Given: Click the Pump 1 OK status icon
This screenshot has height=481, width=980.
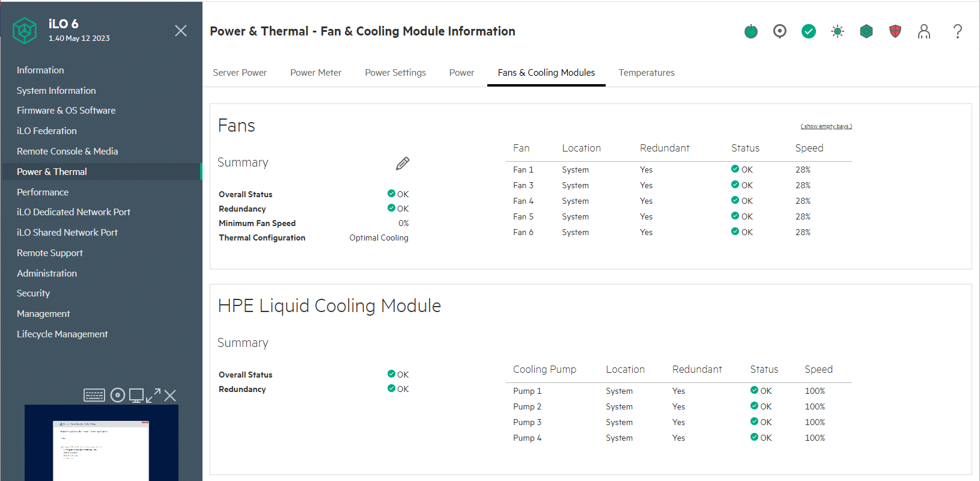Looking at the screenshot, I should 754,390.
